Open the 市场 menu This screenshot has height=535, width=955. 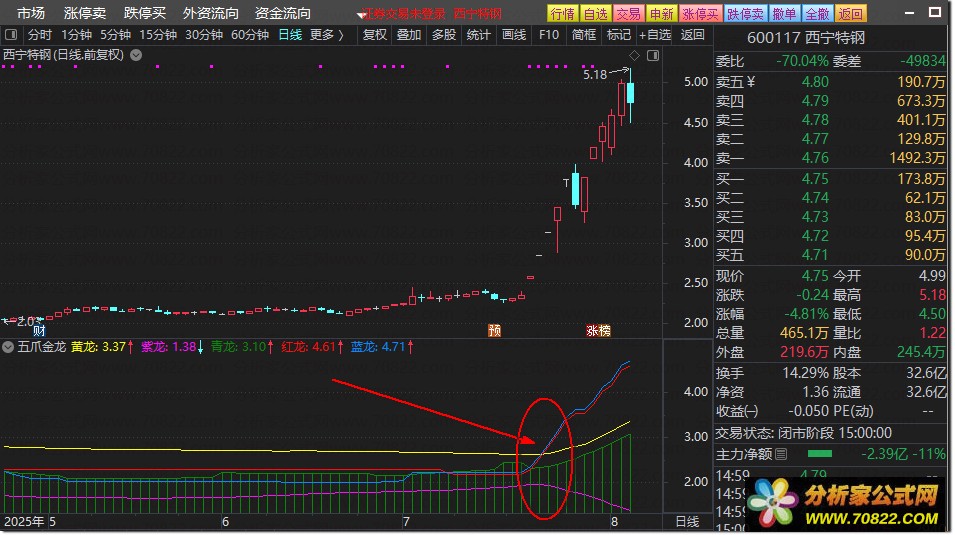[30, 13]
